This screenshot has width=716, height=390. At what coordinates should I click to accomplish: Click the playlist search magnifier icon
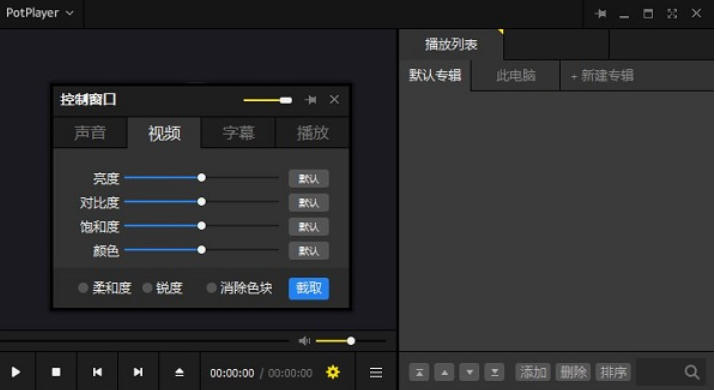click(x=692, y=372)
